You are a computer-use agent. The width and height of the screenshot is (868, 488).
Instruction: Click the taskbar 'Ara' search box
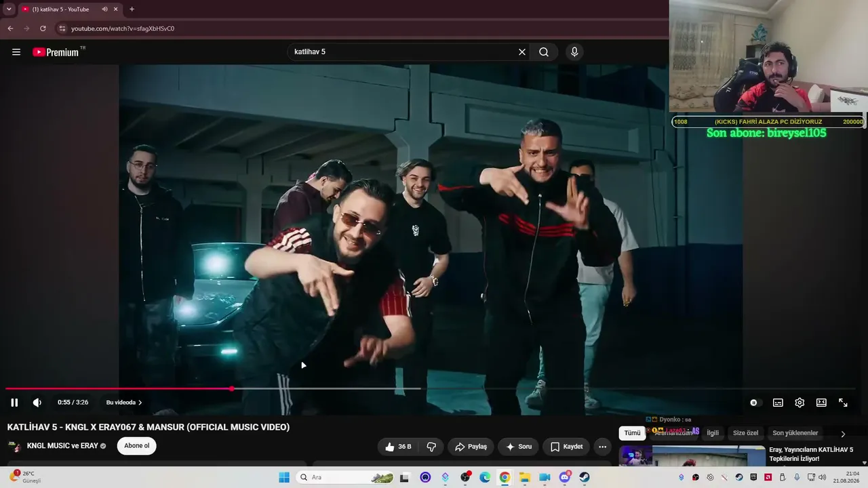tap(344, 477)
